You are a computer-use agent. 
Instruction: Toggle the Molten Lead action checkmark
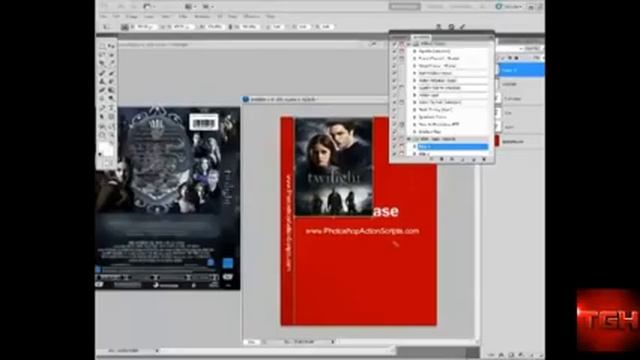tap(395, 95)
